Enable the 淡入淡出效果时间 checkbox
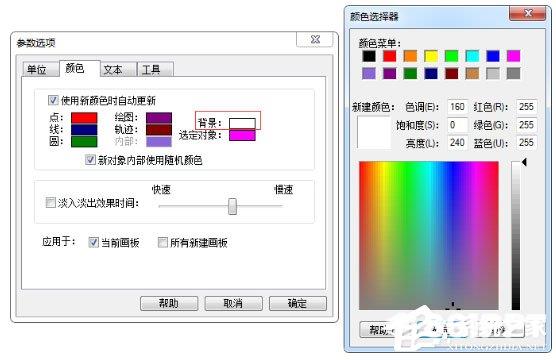The image size is (556, 360). tap(51, 203)
